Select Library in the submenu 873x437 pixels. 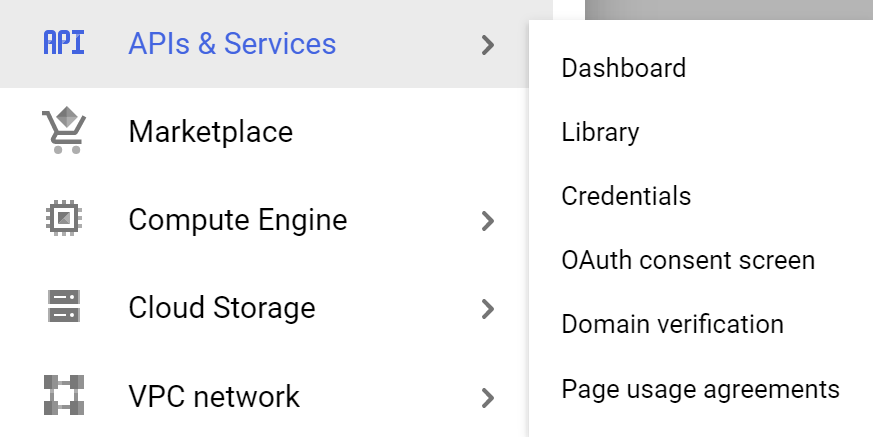coord(600,132)
